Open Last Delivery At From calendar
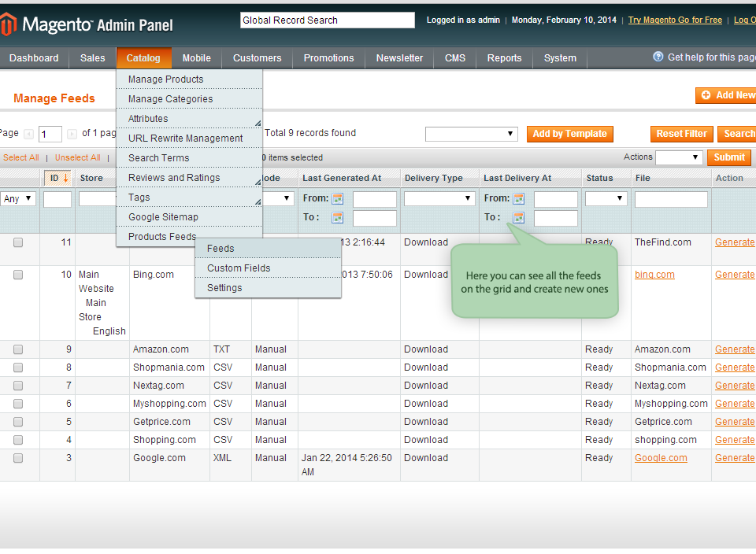 519,198
